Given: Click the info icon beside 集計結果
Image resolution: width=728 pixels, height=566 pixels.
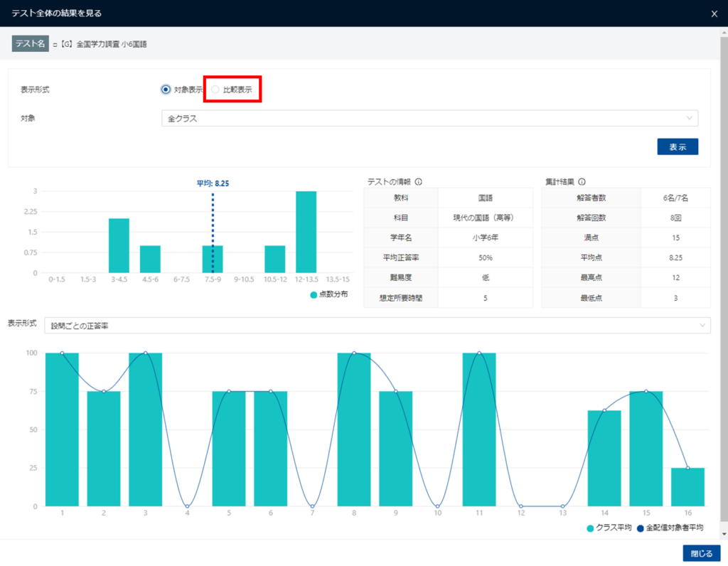Looking at the screenshot, I should pos(582,181).
